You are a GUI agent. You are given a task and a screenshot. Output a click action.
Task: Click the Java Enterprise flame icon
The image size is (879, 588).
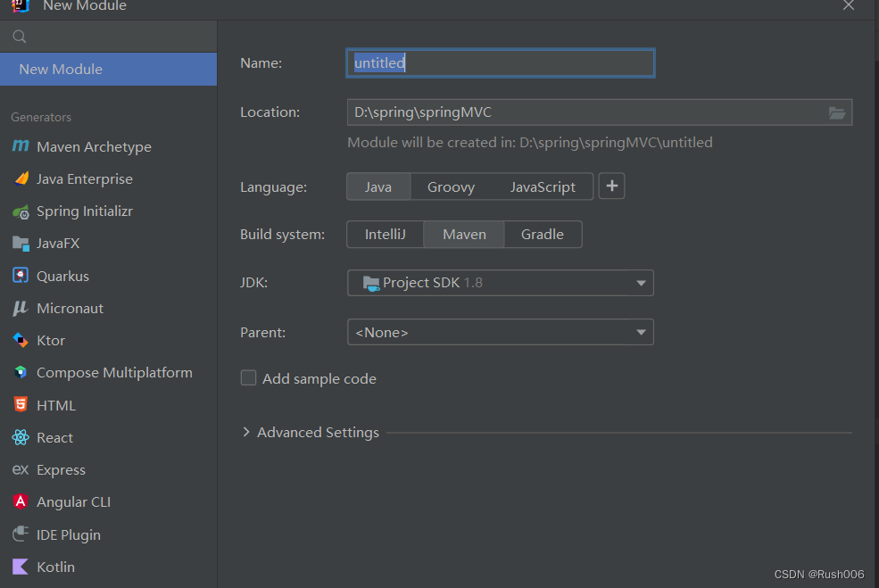point(21,178)
